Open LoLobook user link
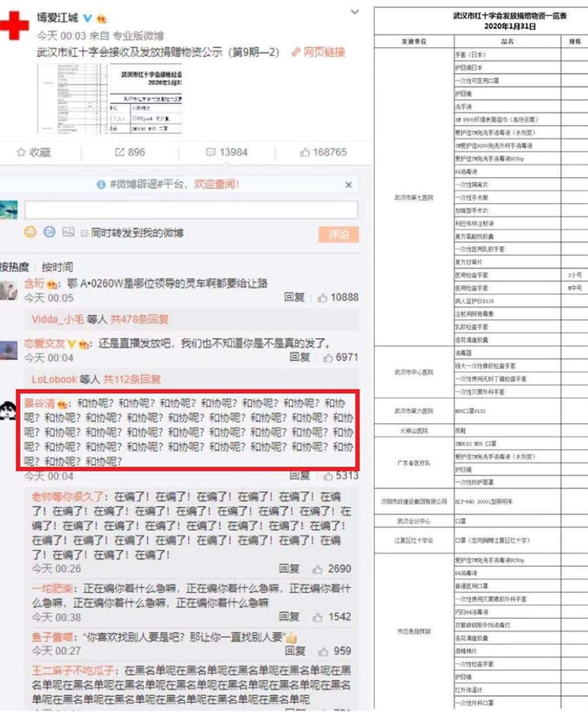This screenshot has height=712, width=588. [54, 380]
